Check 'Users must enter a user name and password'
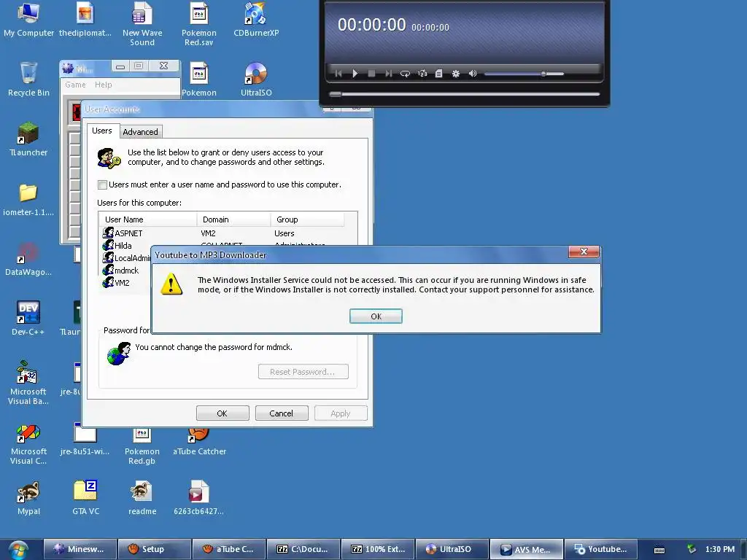This screenshot has height=560, width=747. 102,184
